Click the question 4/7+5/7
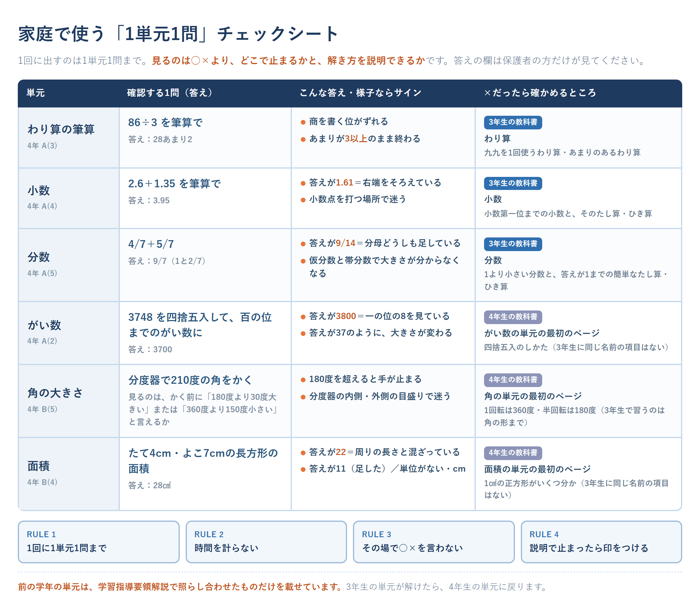Image resolution: width=700 pixels, height=612 pixels. 151,244
